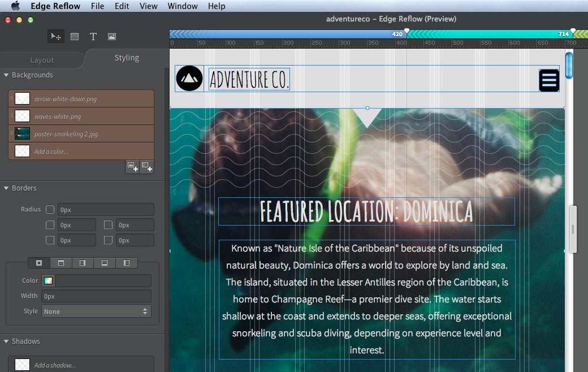Select the Image tool
This screenshot has height=372, width=588.
112,36
